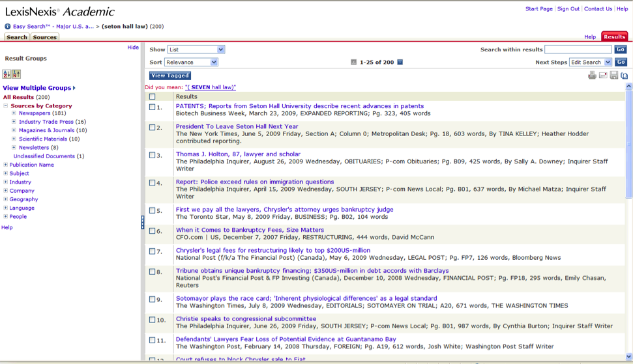
Task: Open the Show List dropdown
Action: pyautogui.click(x=196, y=49)
